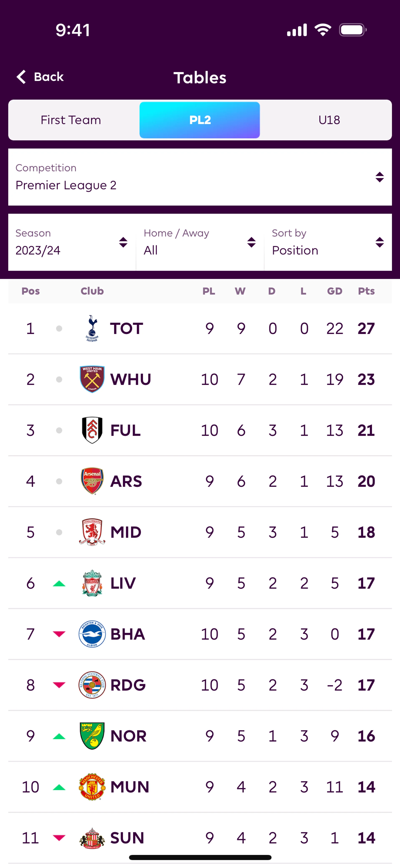Tap the West Ham United crest

92,379
